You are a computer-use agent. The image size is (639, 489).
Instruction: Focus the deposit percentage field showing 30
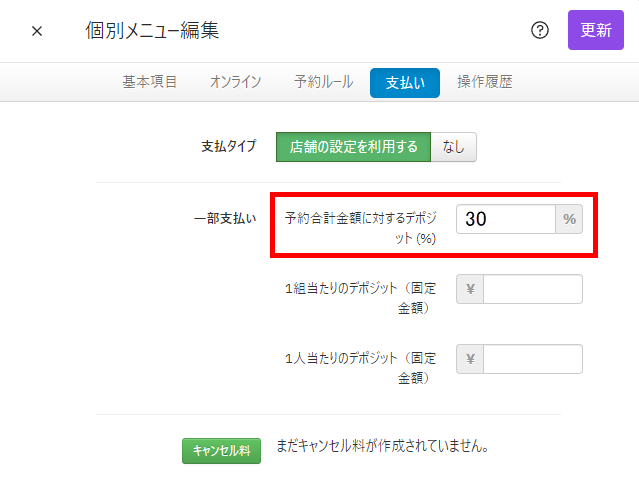click(x=506, y=219)
